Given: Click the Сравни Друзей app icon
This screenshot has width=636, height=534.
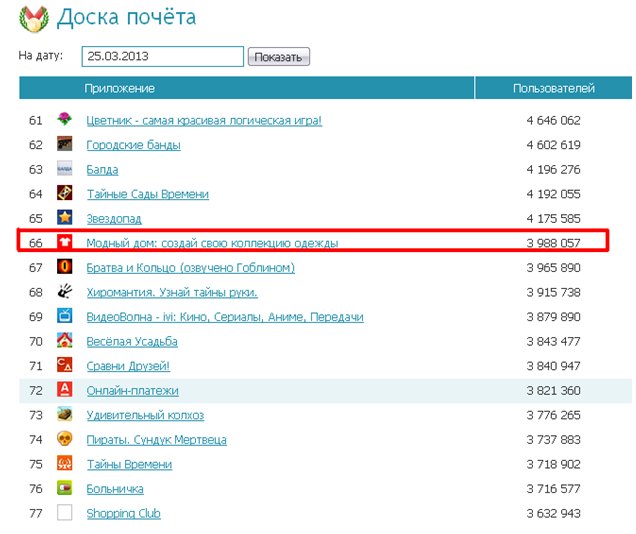Looking at the screenshot, I should 64,365.
